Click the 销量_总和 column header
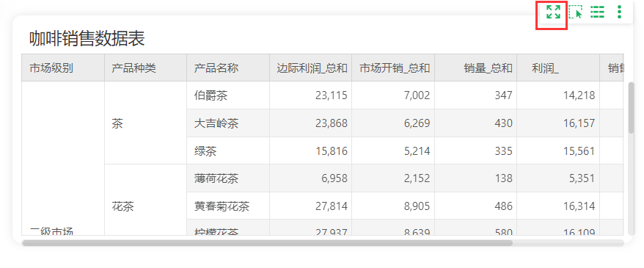 click(475, 68)
